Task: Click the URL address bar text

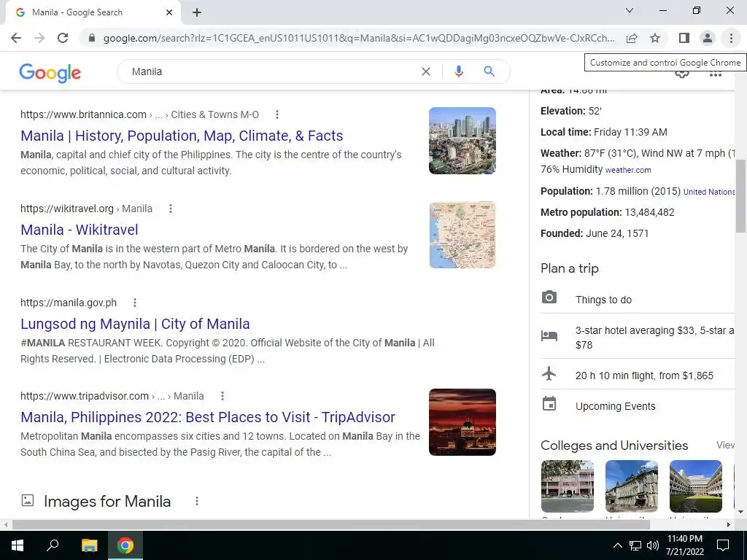Action: click(x=359, y=38)
